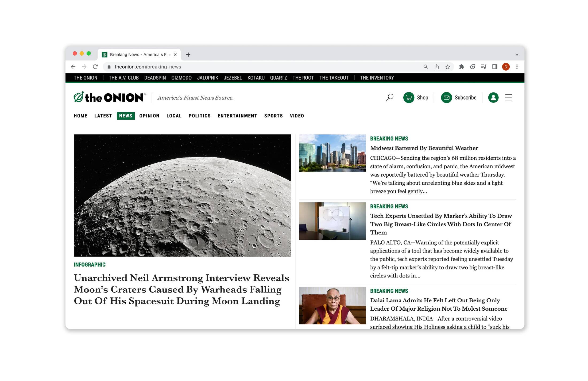The height and width of the screenshot is (381, 588).
Task: Open the LATEST section
Action: coord(103,116)
